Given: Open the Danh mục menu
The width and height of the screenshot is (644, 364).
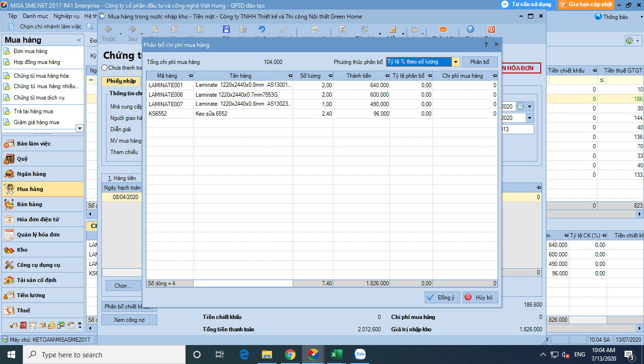Looking at the screenshot, I should point(35,16).
